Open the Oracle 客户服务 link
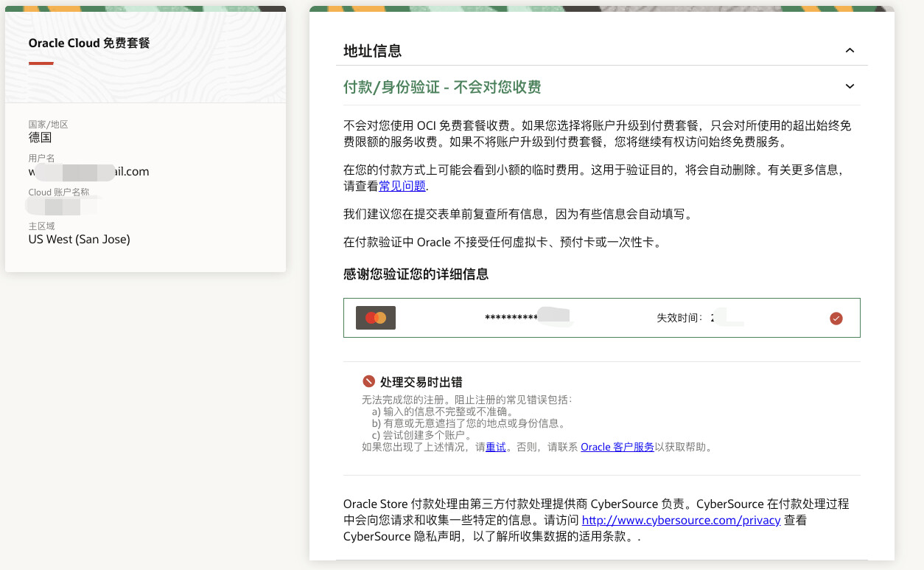924x570 pixels. point(617,447)
